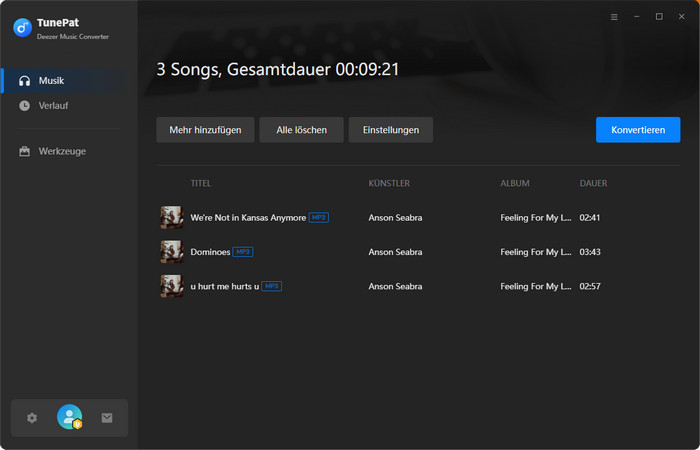Click duration 02:41
Screen dimensions: 700x450
pos(590,218)
